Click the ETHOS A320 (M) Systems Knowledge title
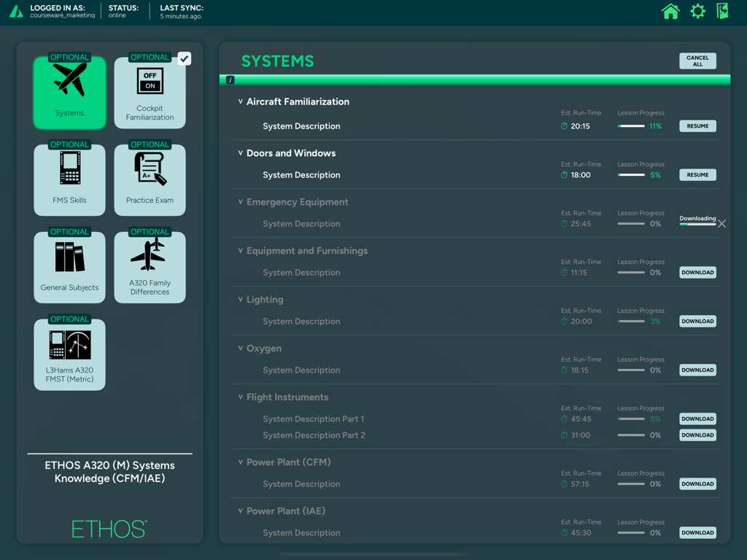Screen dimensions: 747x560 [x=109, y=472]
